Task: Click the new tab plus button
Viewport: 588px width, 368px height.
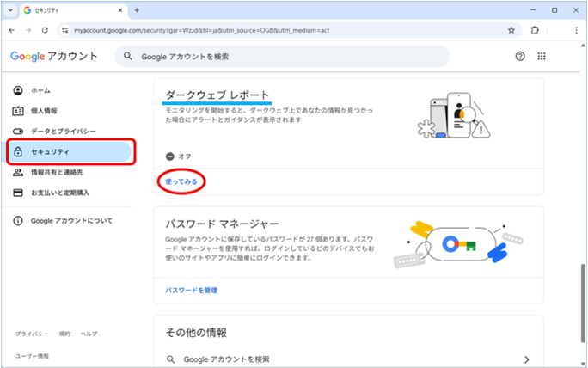Action: tap(137, 9)
